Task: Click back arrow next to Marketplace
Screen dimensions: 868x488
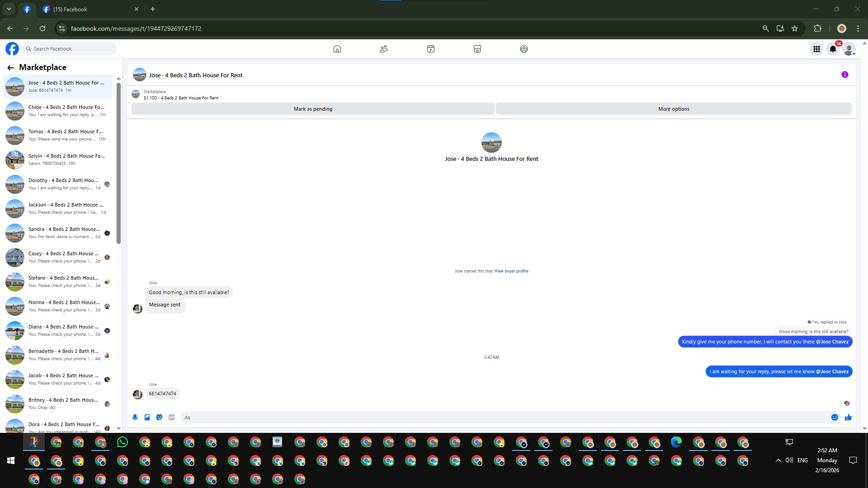Action: (10, 68)
